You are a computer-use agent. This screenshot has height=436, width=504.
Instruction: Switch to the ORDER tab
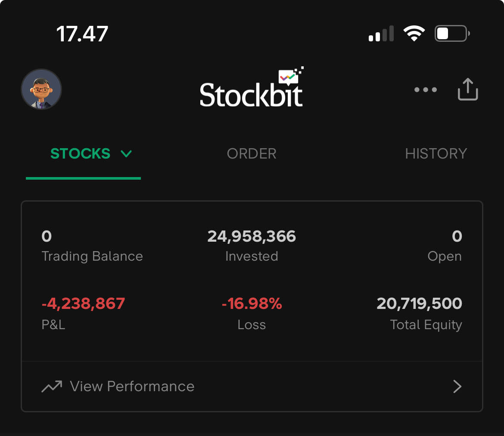pyautogui.click(x=252, y=154)
